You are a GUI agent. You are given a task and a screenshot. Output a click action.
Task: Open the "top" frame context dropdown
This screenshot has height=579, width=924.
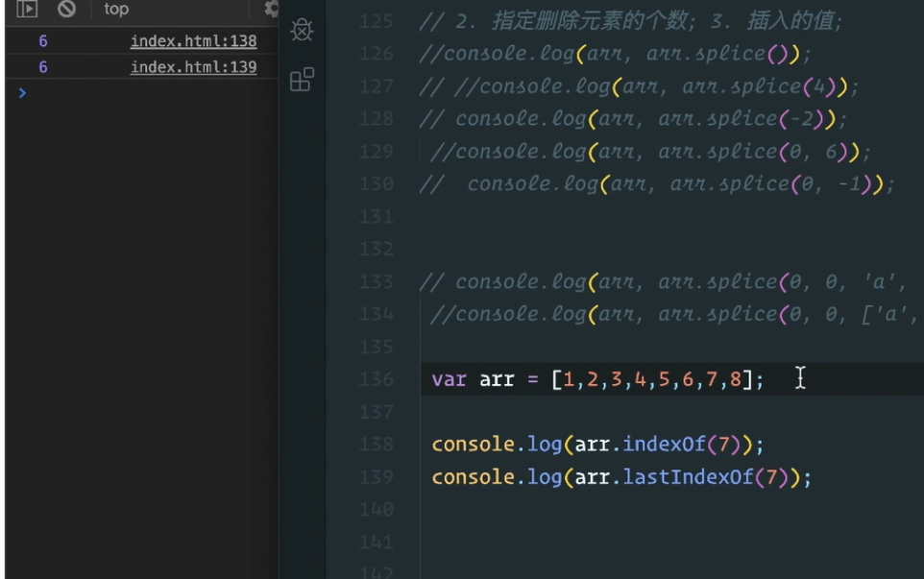[115, 10]
